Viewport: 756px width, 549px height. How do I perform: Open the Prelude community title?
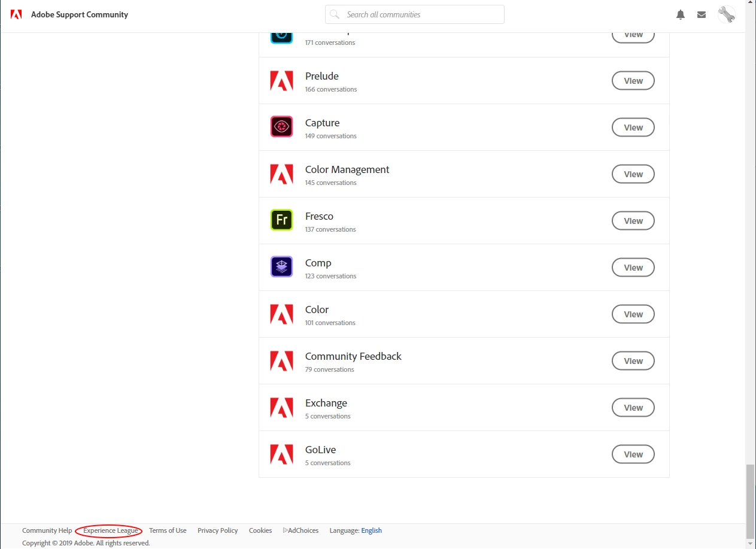[x=322, y=76]
